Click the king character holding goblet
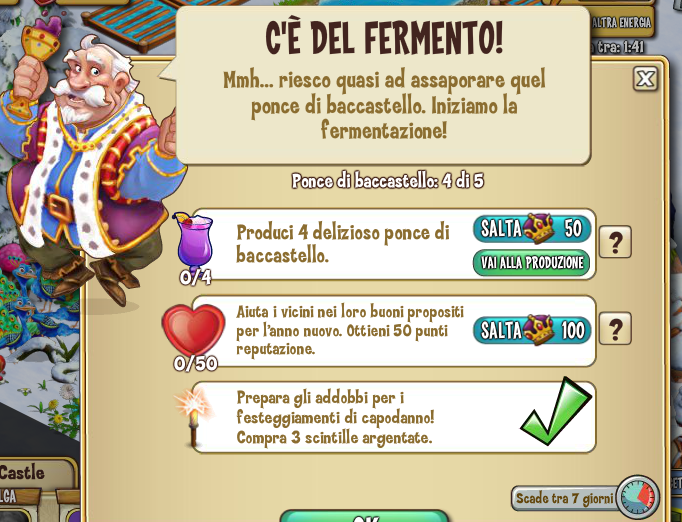 (89, 165)
